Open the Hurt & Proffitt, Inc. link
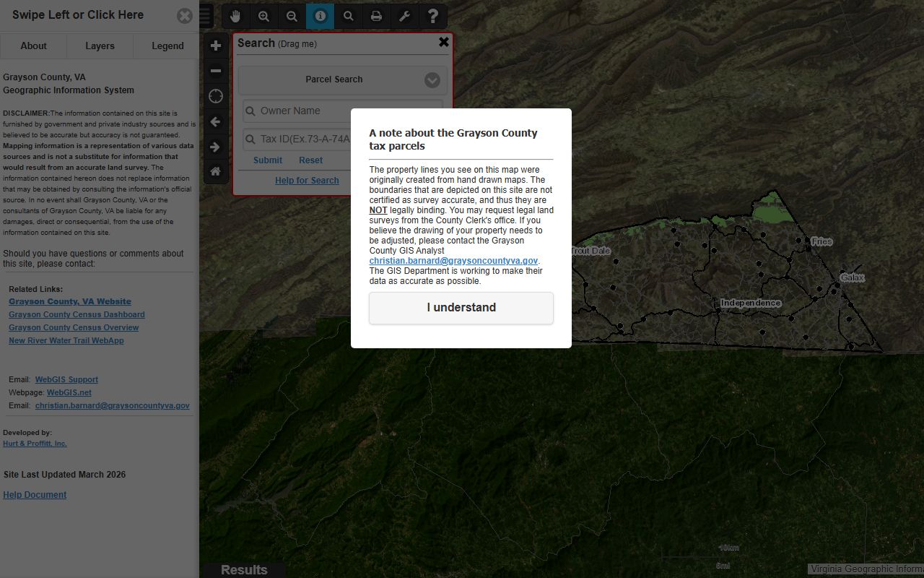The height and width of the screenshot is (578, 924). tap(35, 444)
